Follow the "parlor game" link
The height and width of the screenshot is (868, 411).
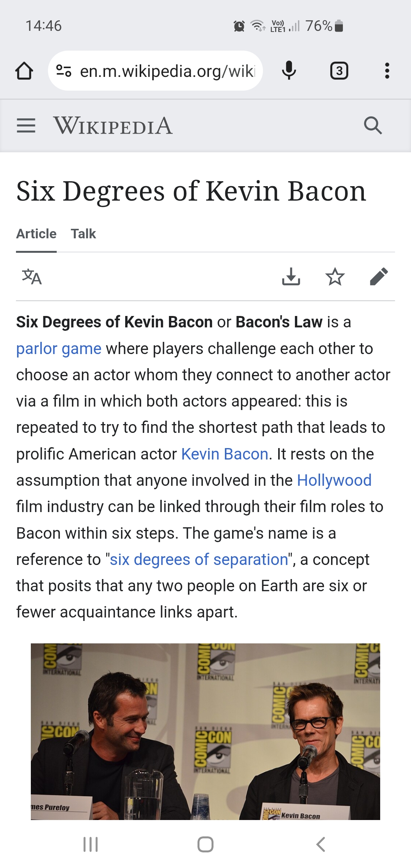point(59,349)
